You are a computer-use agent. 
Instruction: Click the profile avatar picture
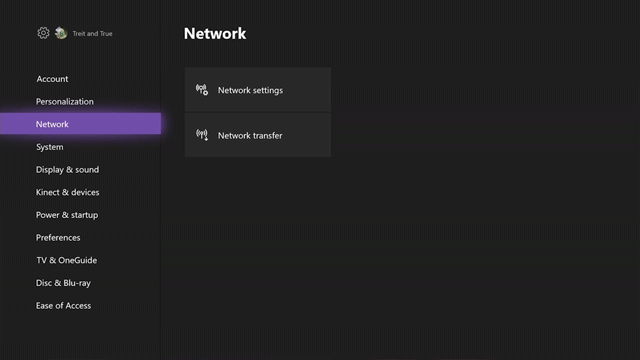pyautogui.click(x=61, y=33)
